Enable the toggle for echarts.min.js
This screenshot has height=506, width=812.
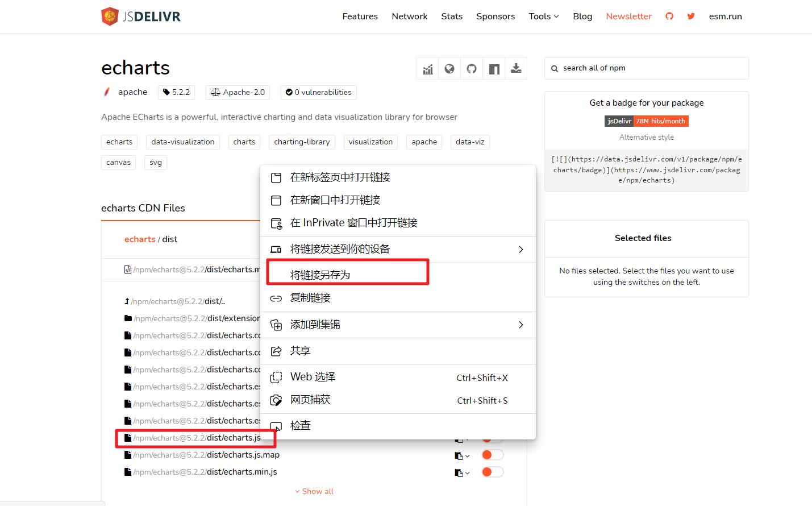pos(492,472)
